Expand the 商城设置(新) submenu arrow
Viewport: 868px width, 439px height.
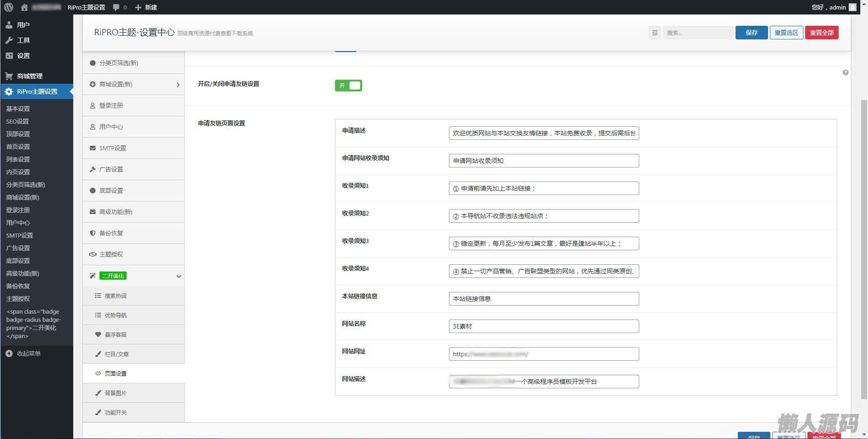[178, 85]
